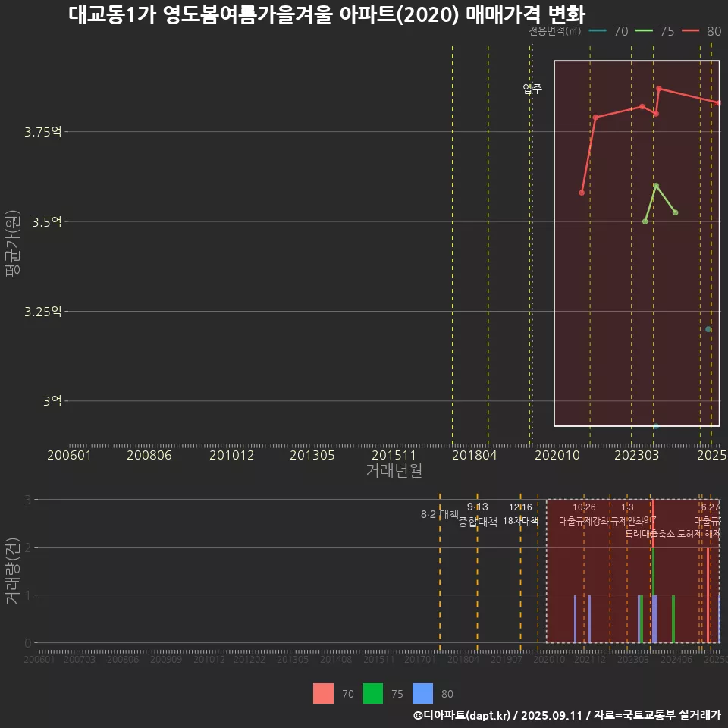Click the 입주 marker label
The image size is (728, 728).
coord(532,89)
